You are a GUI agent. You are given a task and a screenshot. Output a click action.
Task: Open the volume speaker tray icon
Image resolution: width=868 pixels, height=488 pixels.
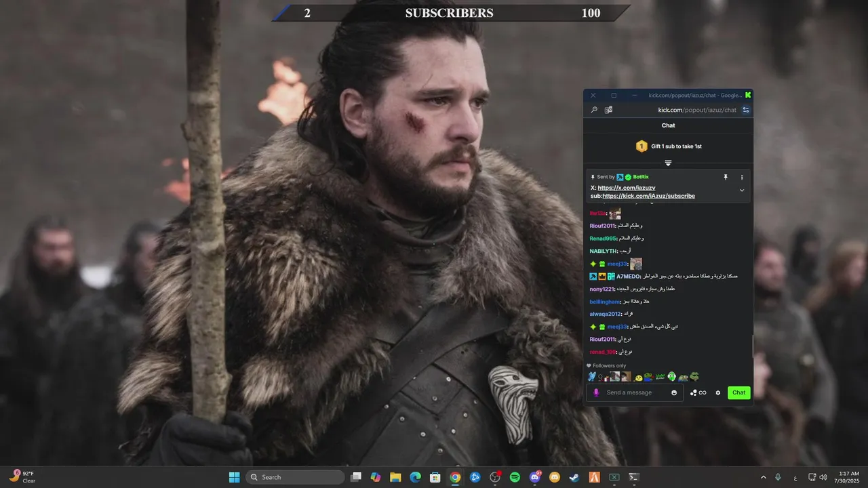click(x=823, y=477)
